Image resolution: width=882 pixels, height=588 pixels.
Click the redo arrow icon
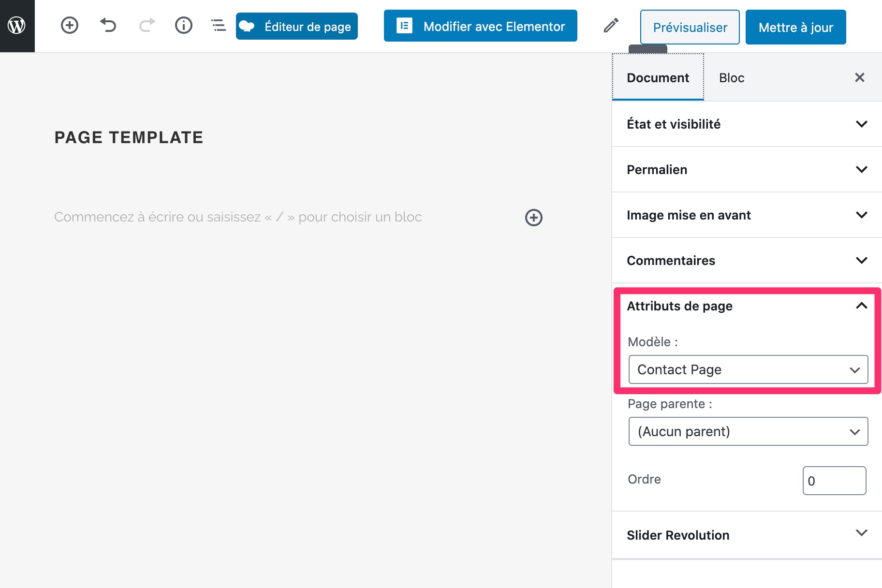pyautogui.click(x=147, y=25)
